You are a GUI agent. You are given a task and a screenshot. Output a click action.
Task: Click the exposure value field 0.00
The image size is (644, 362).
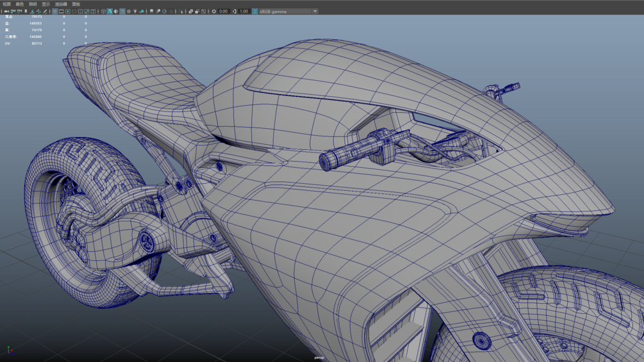click(224, 12)
